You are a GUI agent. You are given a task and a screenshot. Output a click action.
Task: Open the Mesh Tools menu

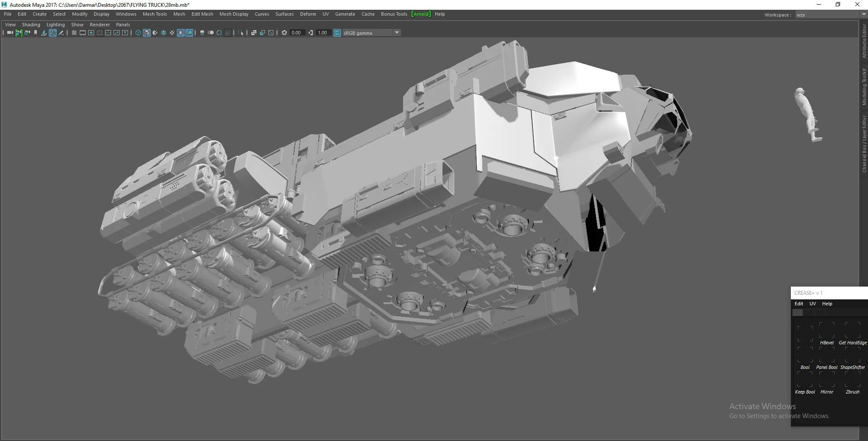tap(155, 14)
